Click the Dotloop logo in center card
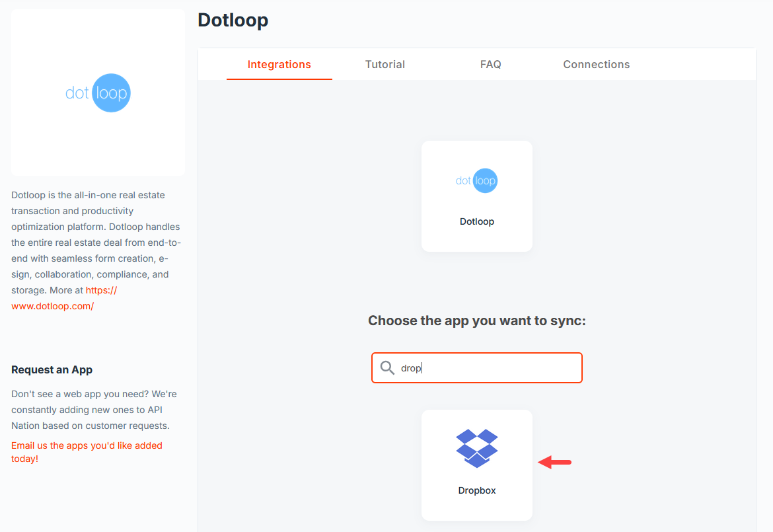773x532 pixels. pyautogui.click(x=477, y=180)
